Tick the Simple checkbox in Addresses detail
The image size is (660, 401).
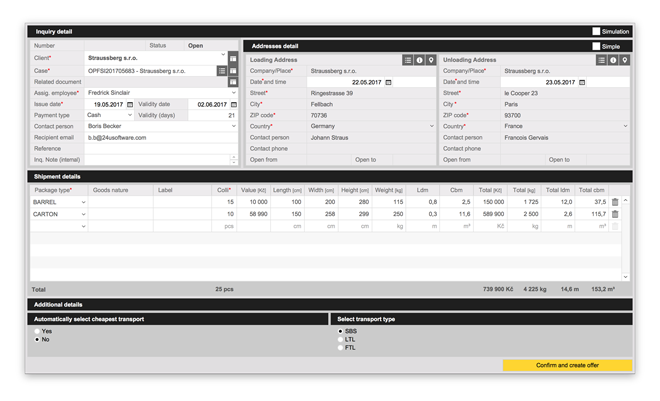tap(597, 46)
